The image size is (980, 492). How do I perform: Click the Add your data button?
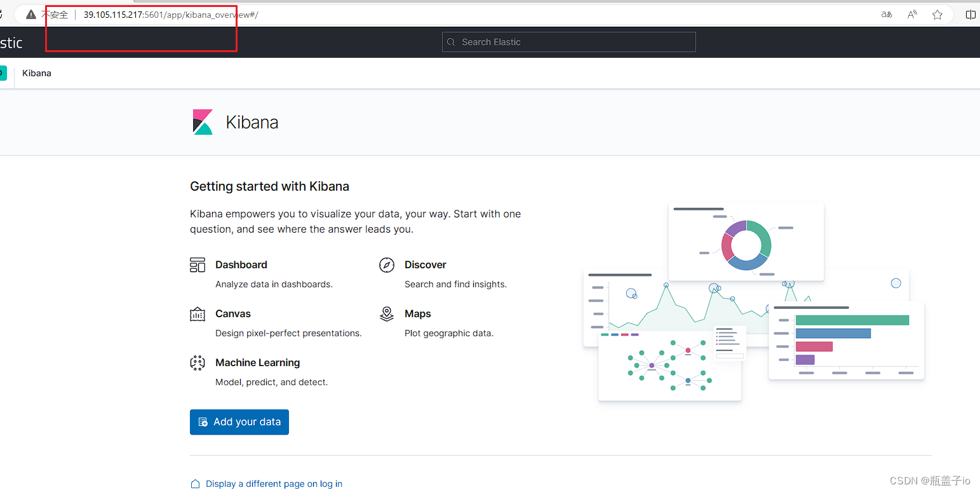pyautogui.click(x=239, y=421)
